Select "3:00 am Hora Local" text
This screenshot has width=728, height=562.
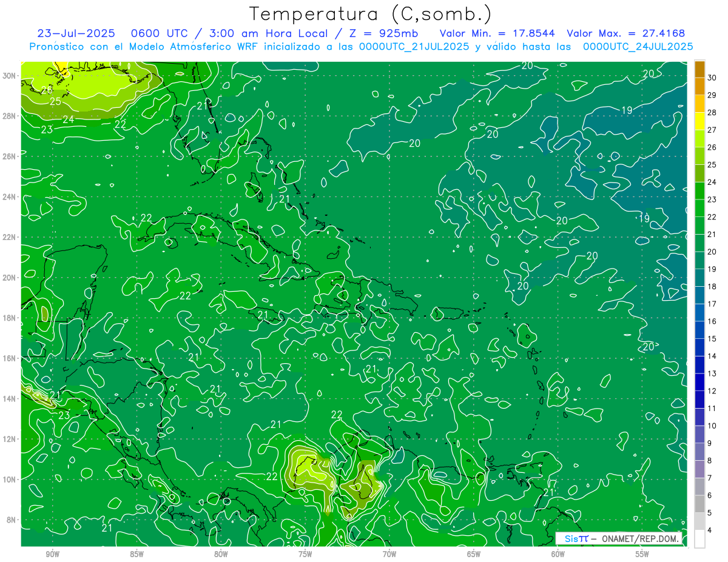(270, 33)
